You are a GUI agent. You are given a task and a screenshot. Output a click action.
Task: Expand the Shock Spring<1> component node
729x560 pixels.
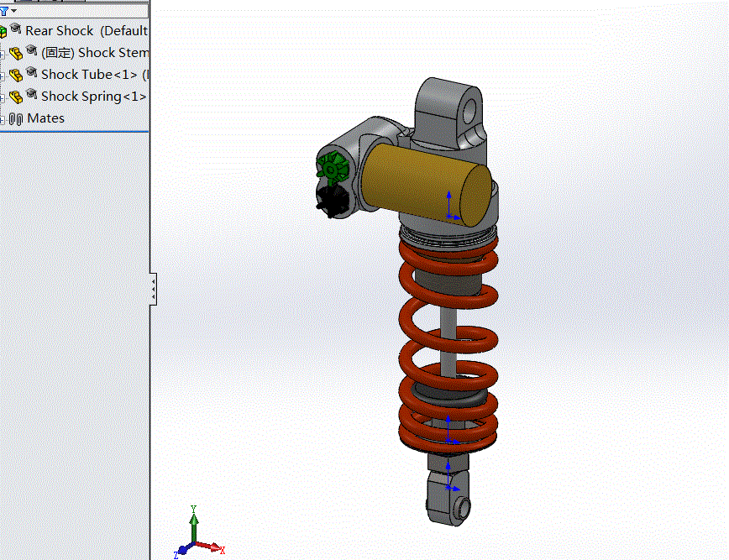(x=2, y=98)
